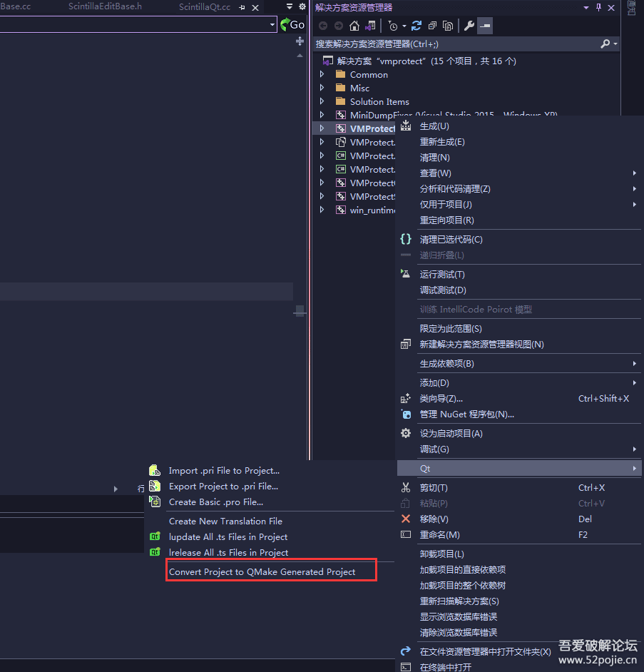Select the ScintillaEditBase.h tab

click(105, 6)
